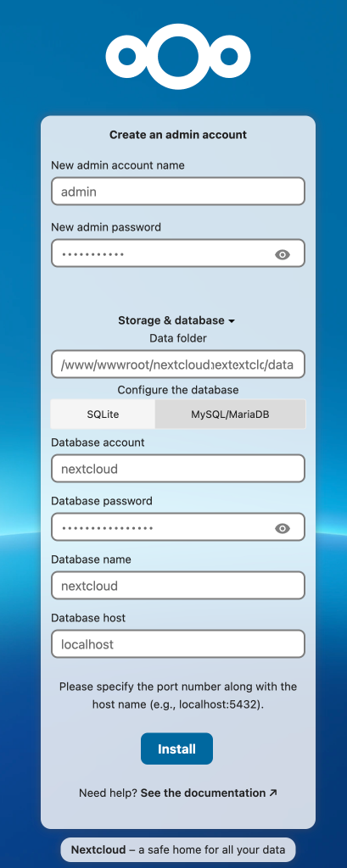Image resolution: width=347 pixels, height=868 pixels.
Task: Select the MySQL/MariaDB database option
Action: tap(230, 414)
